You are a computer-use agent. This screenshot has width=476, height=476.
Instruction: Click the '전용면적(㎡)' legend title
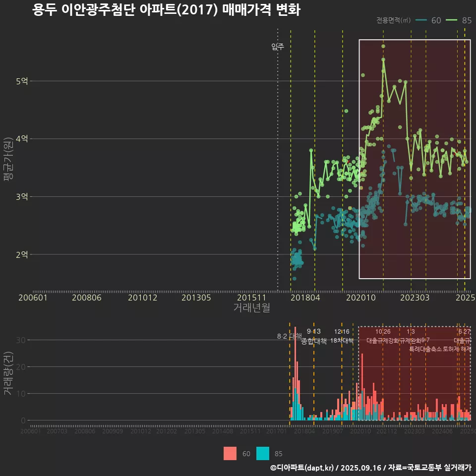pos(393,20)
